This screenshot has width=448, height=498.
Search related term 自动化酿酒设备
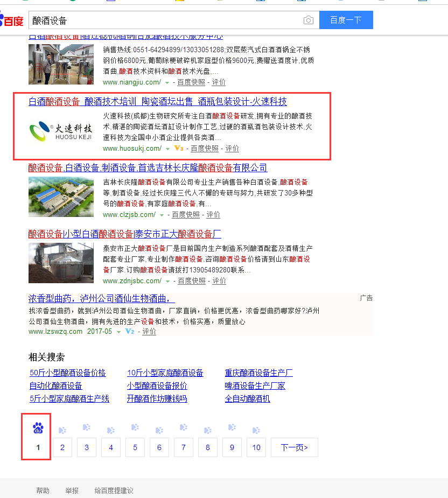click(x=56, y=385)
